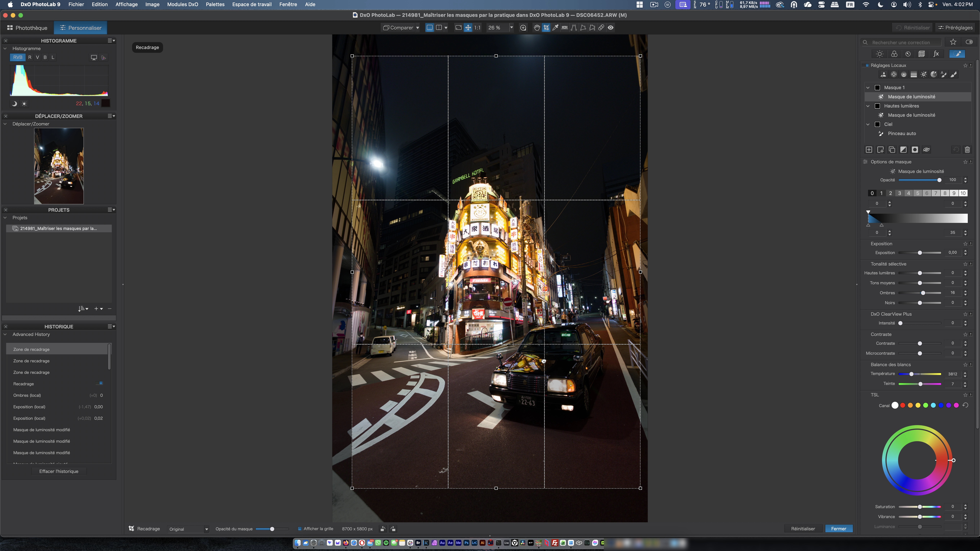Select the orange TSL channel swatch
Image resolution: width=980 pixels, height=551 pixels.
[910, 405]
